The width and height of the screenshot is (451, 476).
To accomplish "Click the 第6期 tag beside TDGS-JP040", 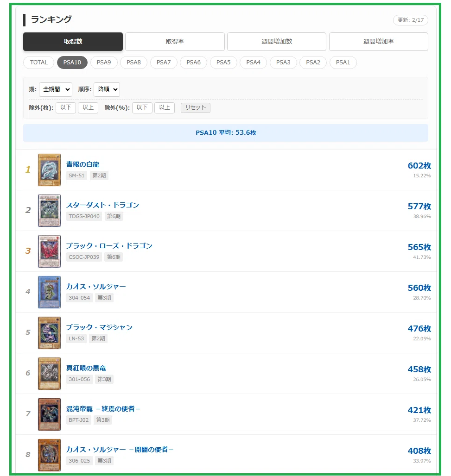I will [114, 216].
